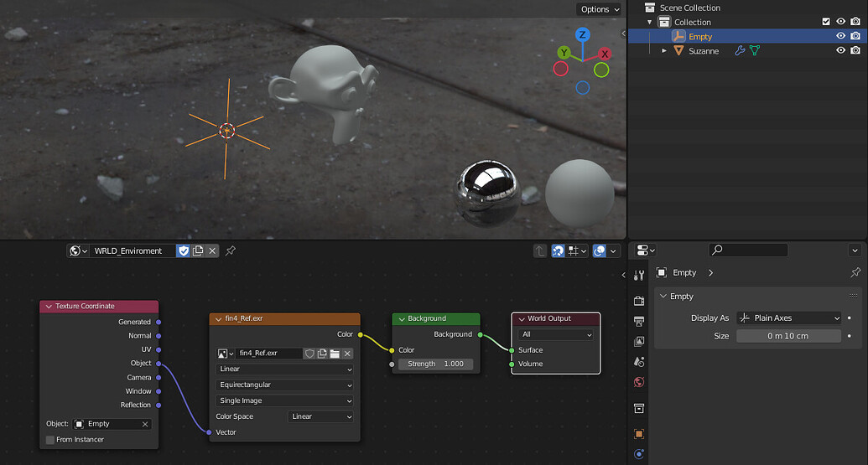Click the properties search field
The image size is (868, 465).
click(748, 250)
